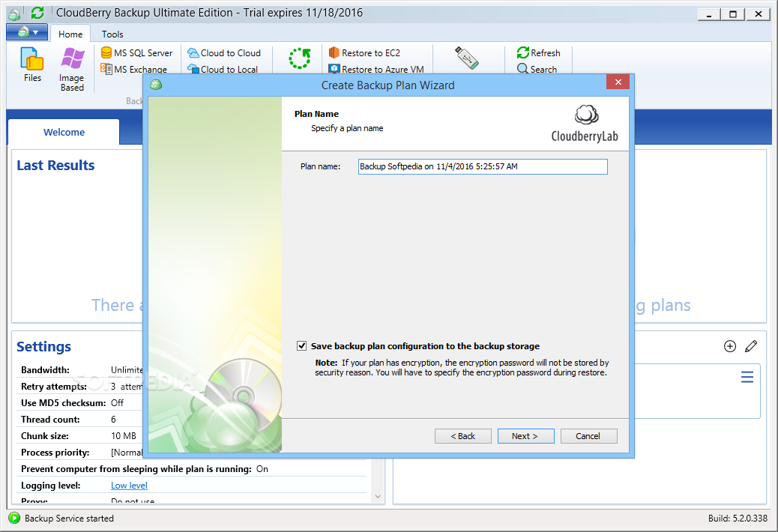Click the pencil edit icon
The height and width of the screenshot is (532, 778).
(751, 346)
